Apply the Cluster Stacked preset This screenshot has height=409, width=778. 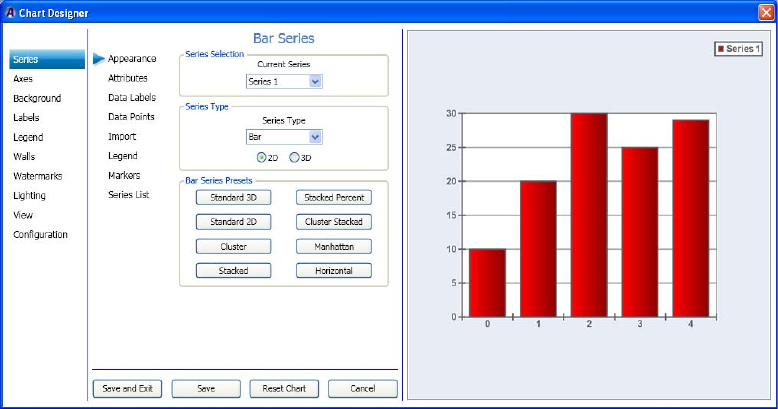click(334, 222)
